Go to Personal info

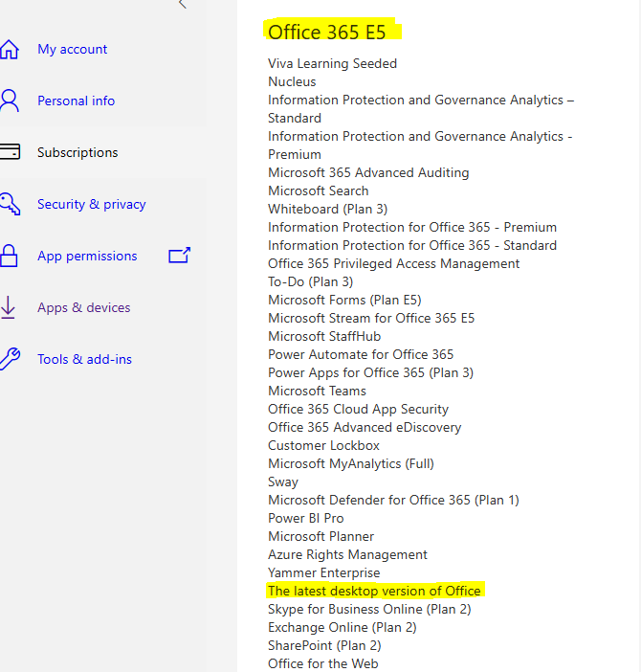77,101
